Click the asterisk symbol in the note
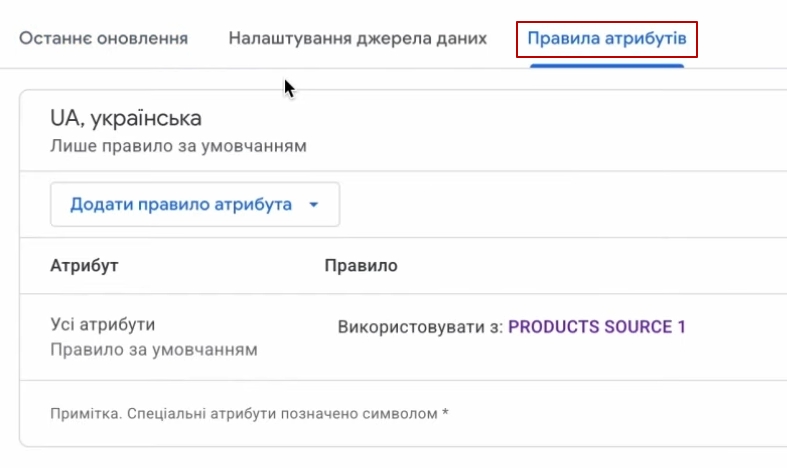Viewport: 787px width, 468px height. tap(446, 412)
